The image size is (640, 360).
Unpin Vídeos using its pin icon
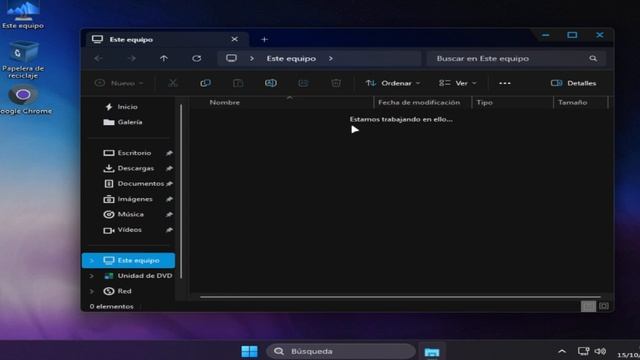pyautogui.click(x=169, y=230)
